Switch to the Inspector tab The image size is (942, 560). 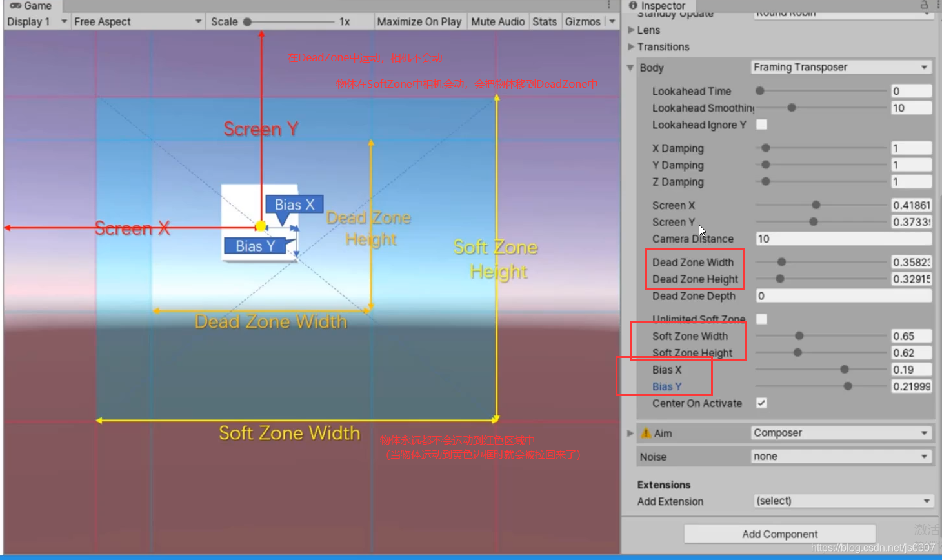coord(657,5)
